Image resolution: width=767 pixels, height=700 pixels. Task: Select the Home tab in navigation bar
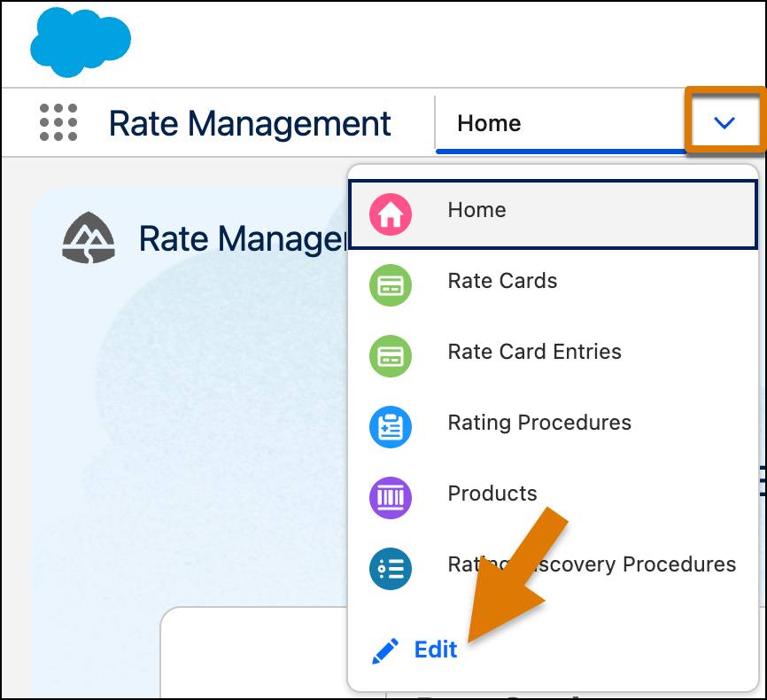click(x=489, y=123)
